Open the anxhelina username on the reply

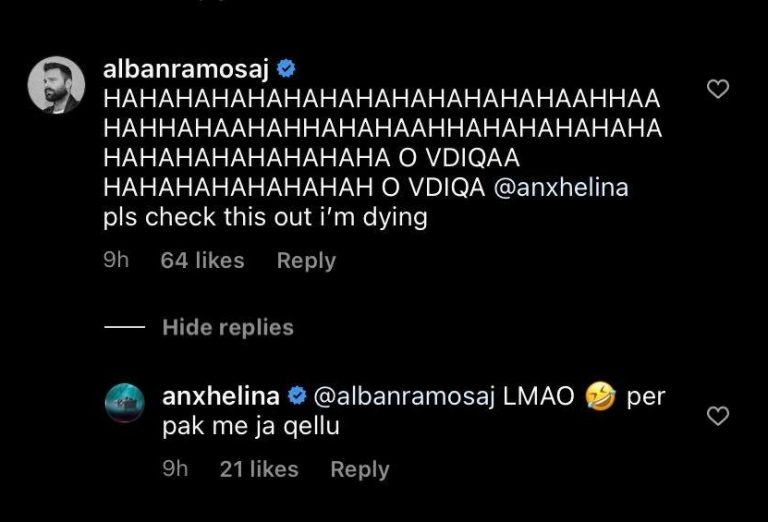(220, 396)
